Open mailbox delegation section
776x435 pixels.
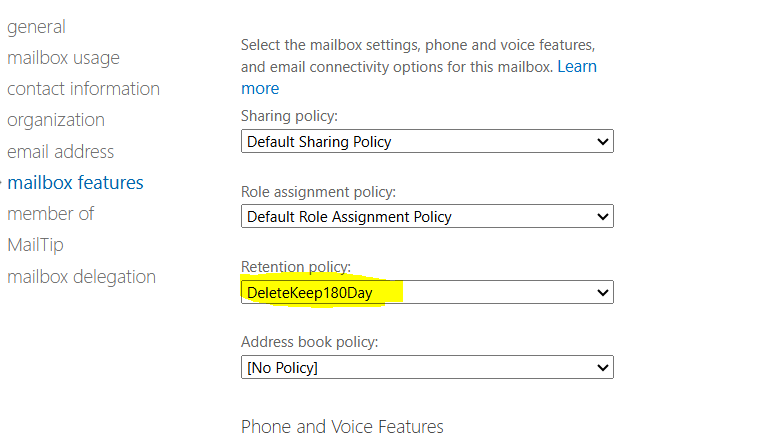click(82, 277)
